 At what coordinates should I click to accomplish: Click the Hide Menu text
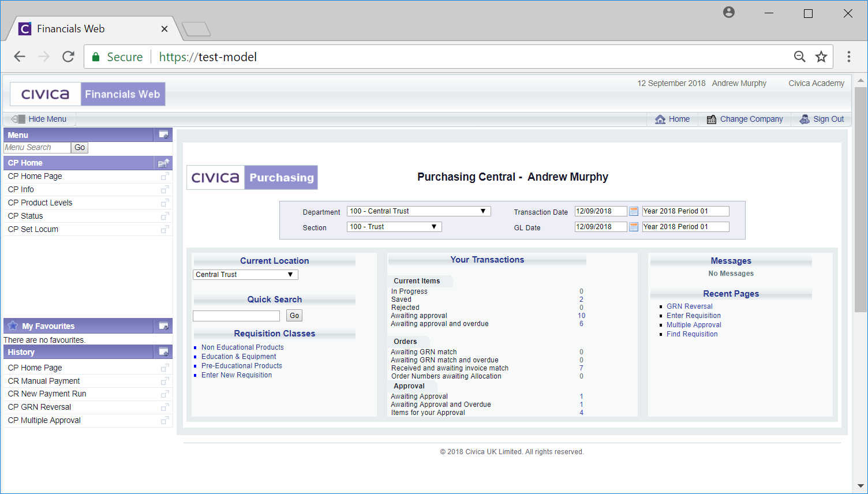pyautogui.click(x=47, y=119)
